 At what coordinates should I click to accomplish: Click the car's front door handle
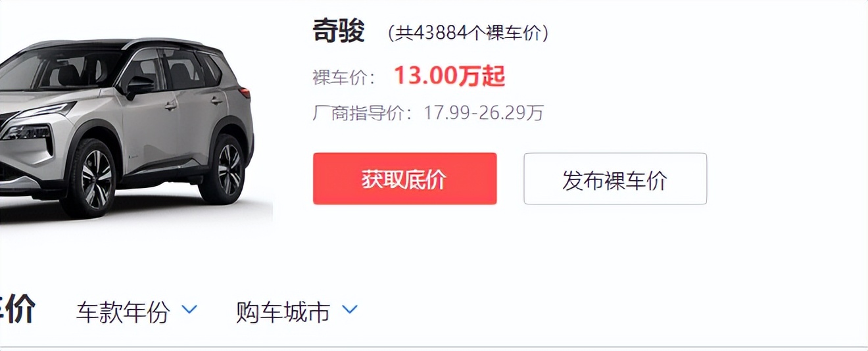coord(170,105)
